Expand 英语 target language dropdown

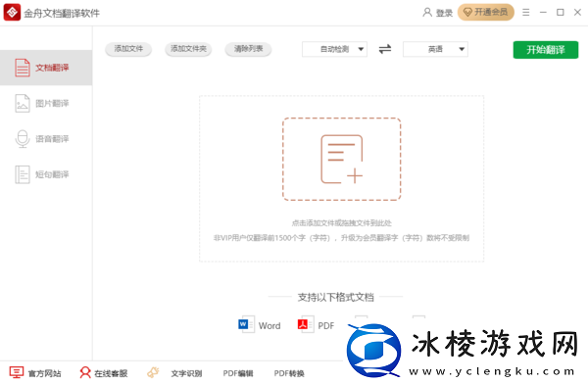click(x=435, y=49)
